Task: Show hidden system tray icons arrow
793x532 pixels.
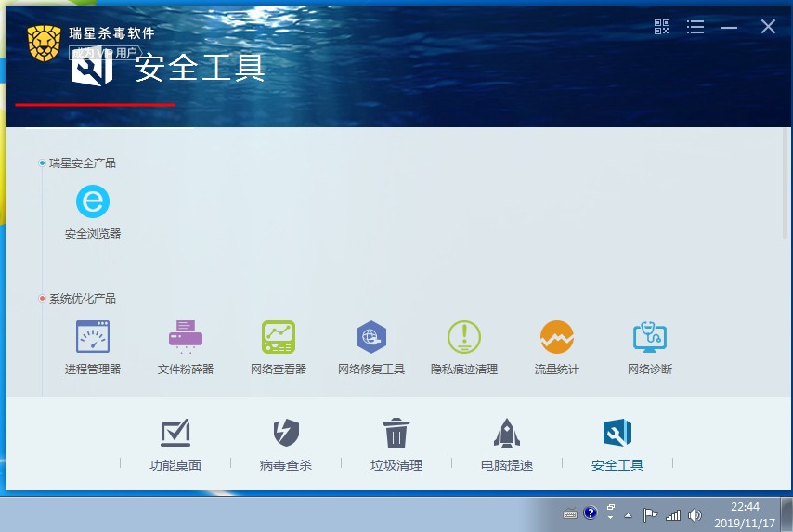Action: [x=628, y=515]
